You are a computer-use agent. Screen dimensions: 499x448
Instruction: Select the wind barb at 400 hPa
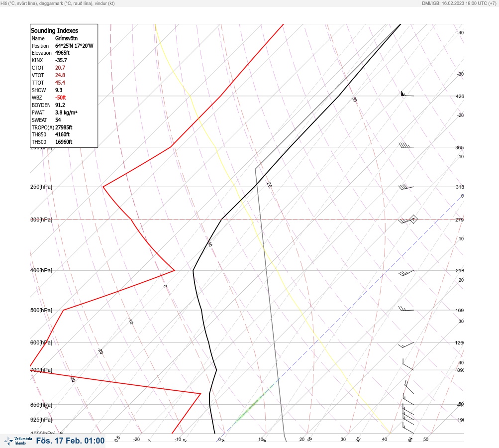406,273
